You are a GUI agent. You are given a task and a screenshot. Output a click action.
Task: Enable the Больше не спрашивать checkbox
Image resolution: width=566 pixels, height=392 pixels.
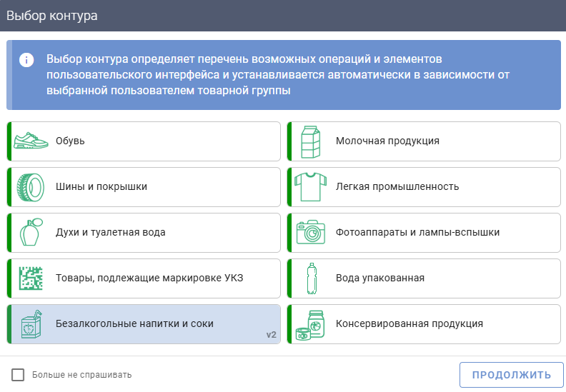pyautogui.click(x=18, y=375)
